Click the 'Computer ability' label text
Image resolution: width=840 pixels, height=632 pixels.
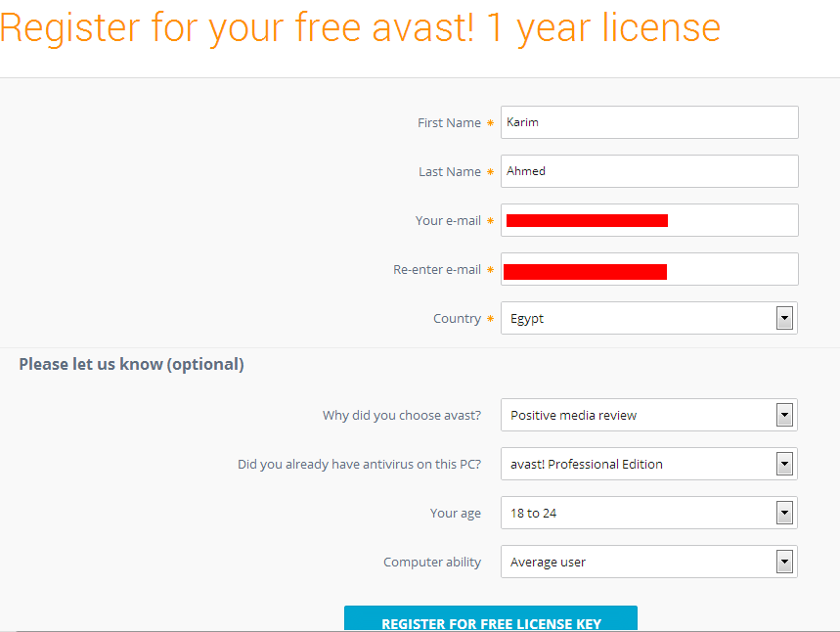[x=432, y=563]
